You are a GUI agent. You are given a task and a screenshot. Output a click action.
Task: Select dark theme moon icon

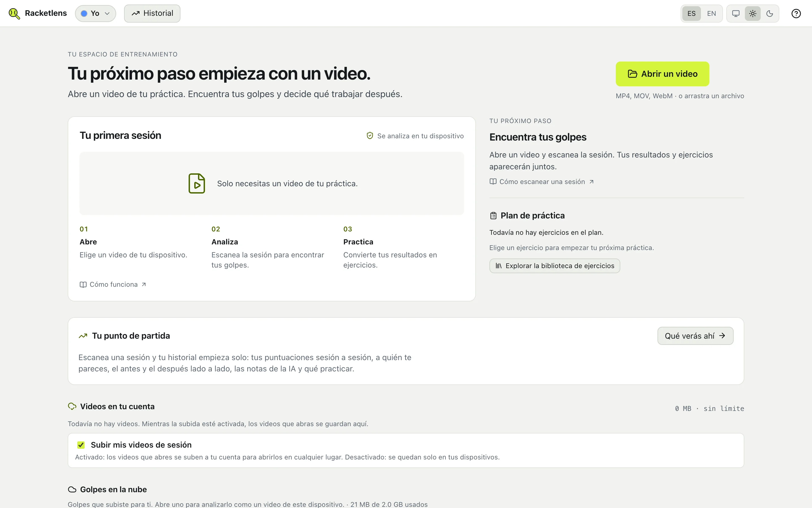pos(770,14)
